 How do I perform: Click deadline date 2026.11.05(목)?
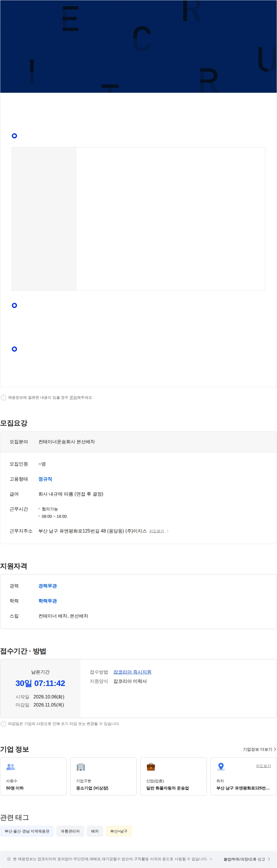pos(49,705)
